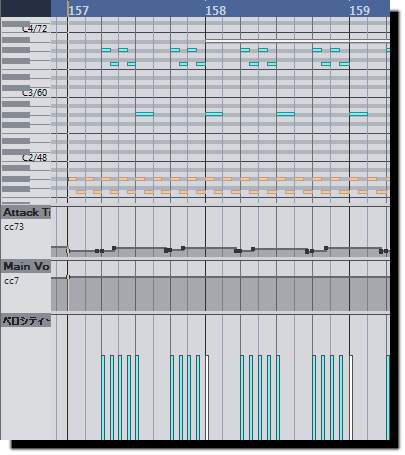
Task: Click measure 157 on the timeline ruler
Action: 79,11
